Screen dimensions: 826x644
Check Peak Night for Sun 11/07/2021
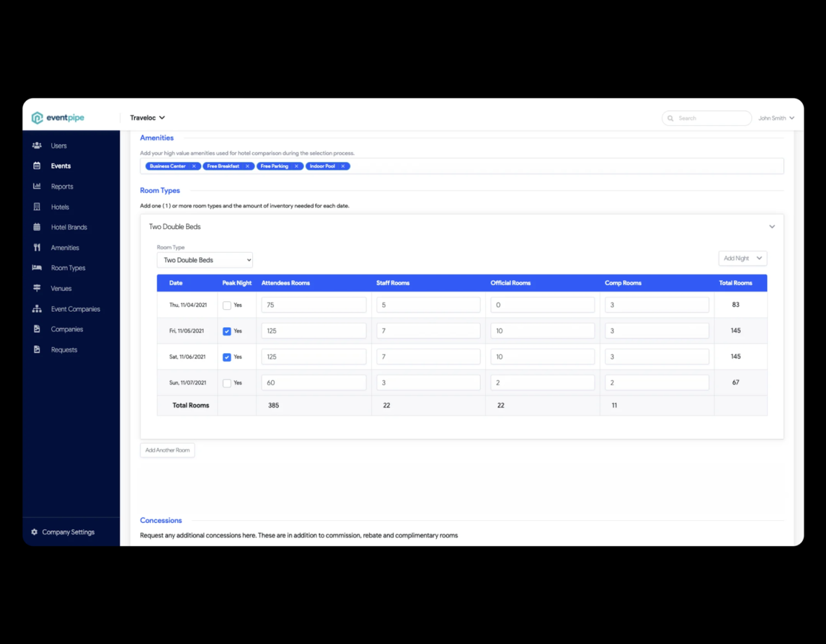[227, 383]
